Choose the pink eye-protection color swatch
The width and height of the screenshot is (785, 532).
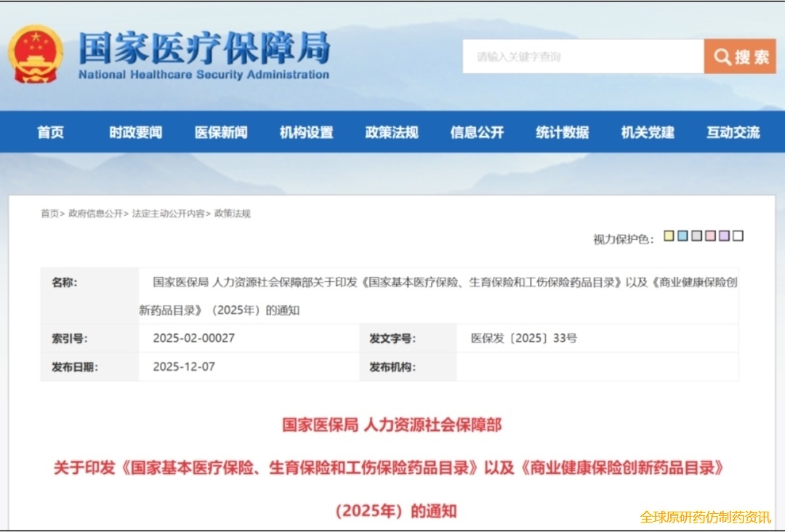[x=710, y=236]
